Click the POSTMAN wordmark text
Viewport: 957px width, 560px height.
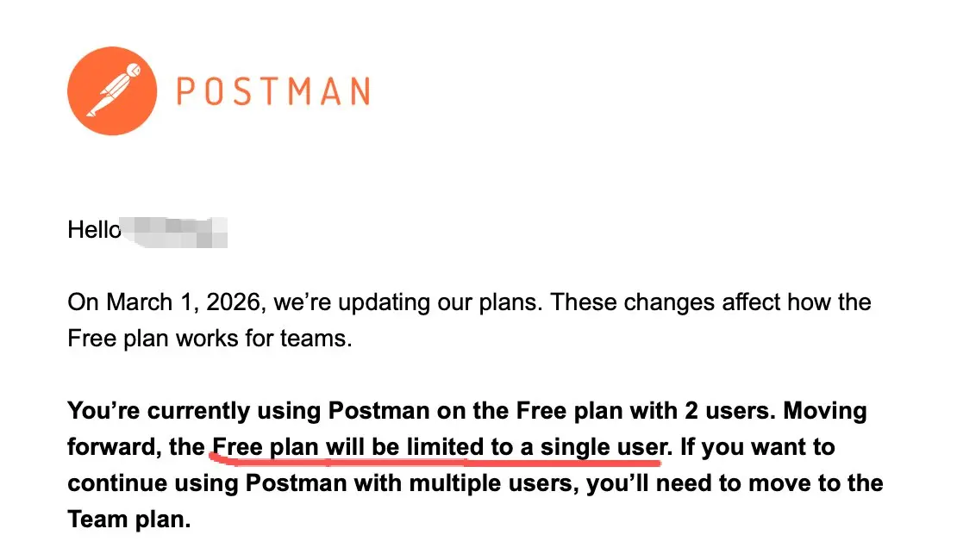tap(273, 91)
